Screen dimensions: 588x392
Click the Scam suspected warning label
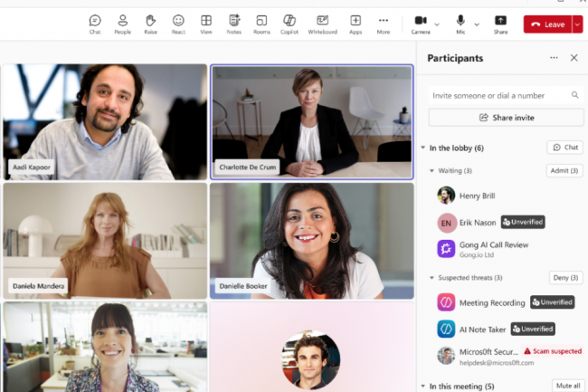(x=553, y=351)
